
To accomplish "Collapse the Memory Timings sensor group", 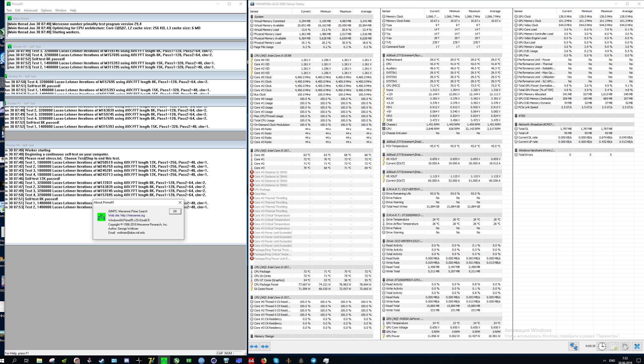I will coord(264,336).
